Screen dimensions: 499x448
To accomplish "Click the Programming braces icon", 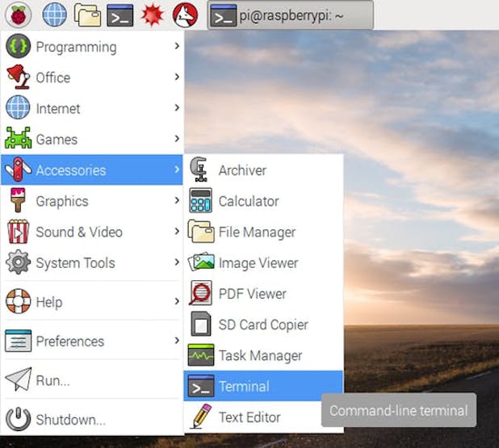I will pyautogui.click(x=18, y=46).
